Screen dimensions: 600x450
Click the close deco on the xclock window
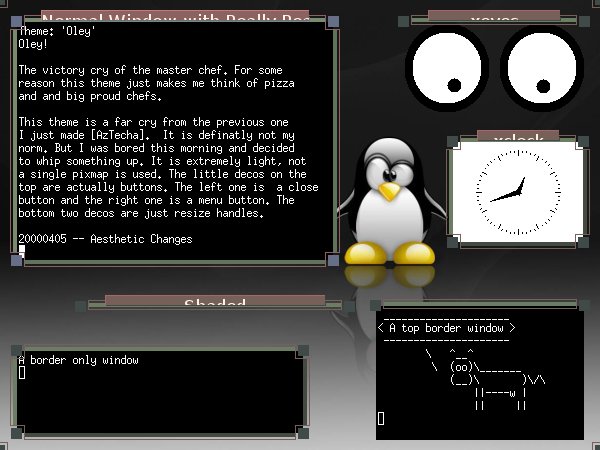(453, 142)
